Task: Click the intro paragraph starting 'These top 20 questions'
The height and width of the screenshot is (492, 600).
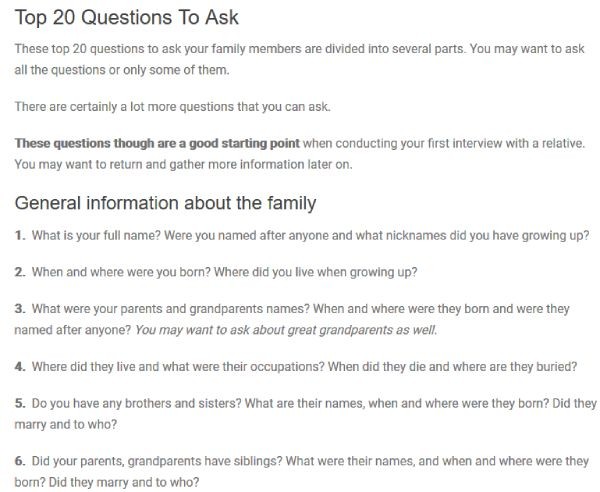Action: coord(300,59)
